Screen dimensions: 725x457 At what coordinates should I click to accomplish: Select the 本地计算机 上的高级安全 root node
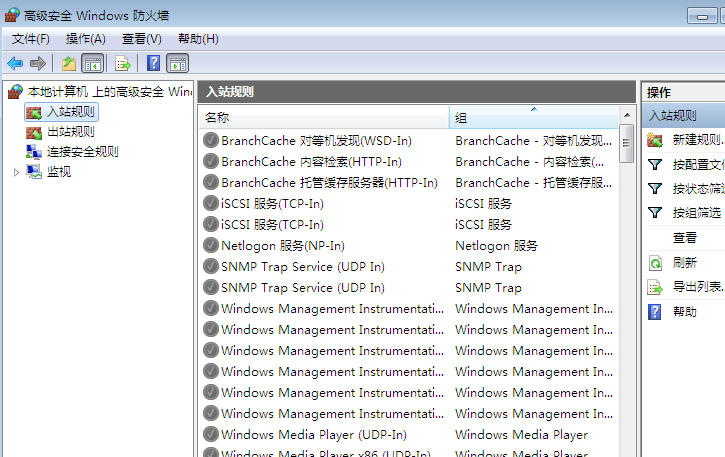point(110,92)
